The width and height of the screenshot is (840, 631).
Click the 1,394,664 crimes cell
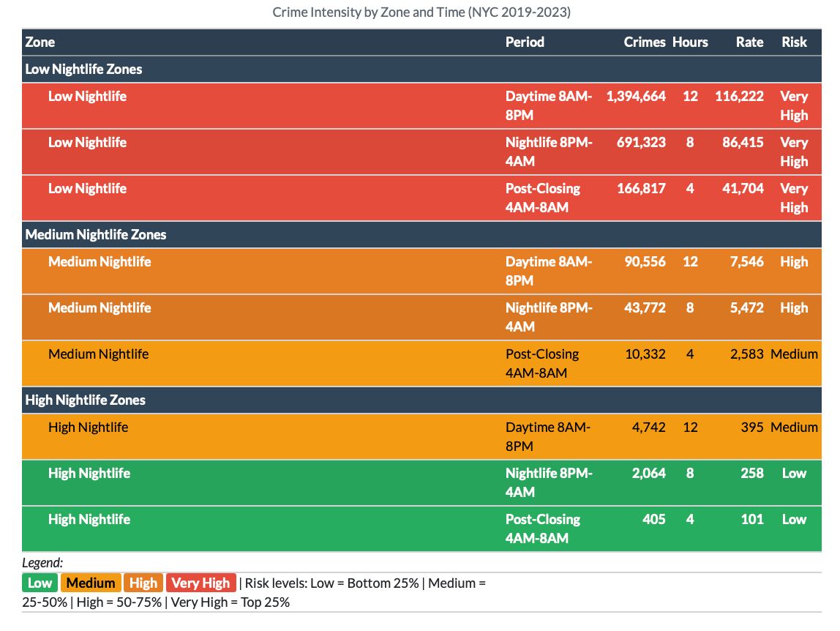pos(636,97)
